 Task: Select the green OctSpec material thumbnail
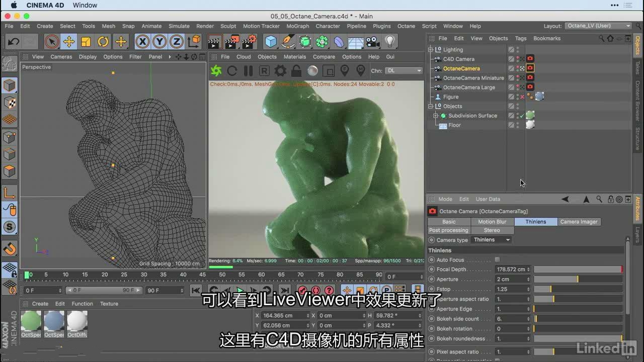point(31,324)
